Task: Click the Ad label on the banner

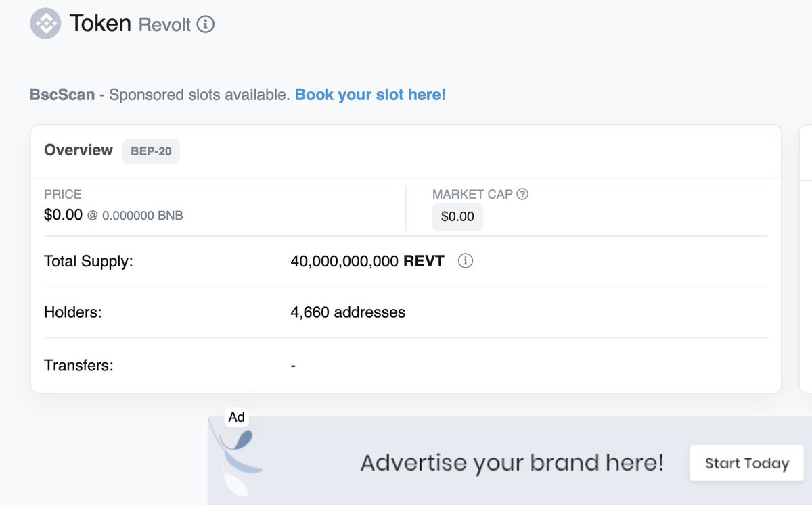Action: pos(235,417)
